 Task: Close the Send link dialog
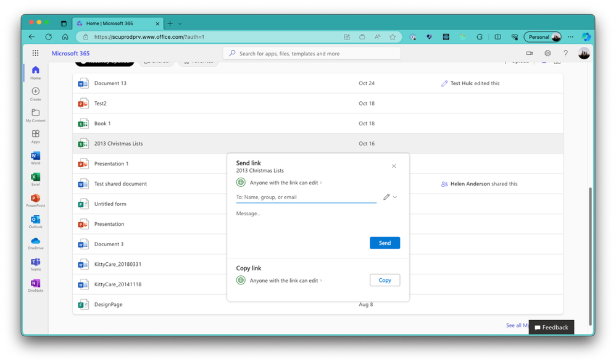(394, 166)
